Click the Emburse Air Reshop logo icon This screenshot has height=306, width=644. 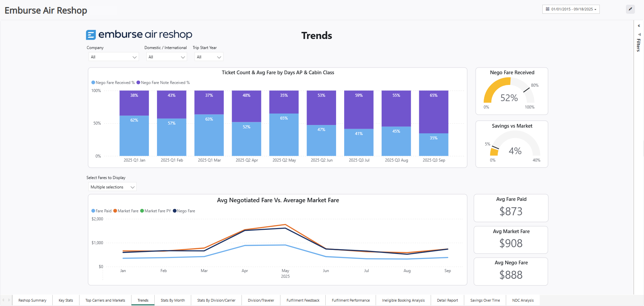91,34
